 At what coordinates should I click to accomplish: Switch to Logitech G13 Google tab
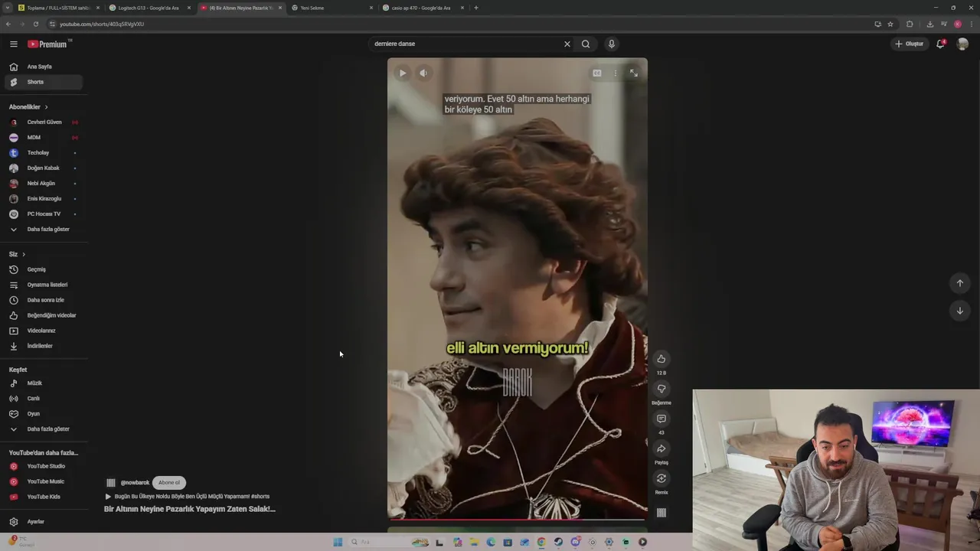pyautogui.click(x=149, y=8)
